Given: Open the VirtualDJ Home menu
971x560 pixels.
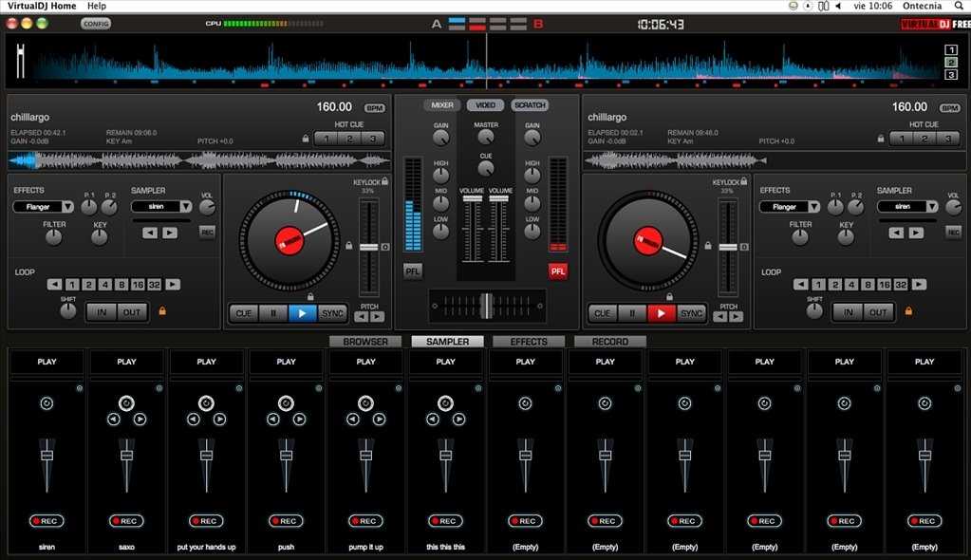Looking at the screenshot, I should 42,6.
